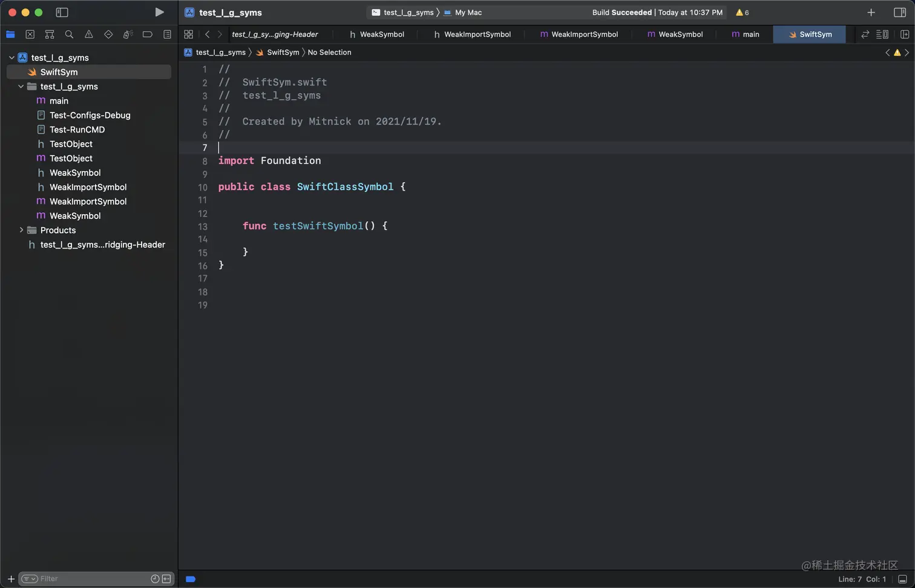Open the Test navigator diamond icon
The width and height of the screenshot is (915, 588).
click(x=108, y=34)
